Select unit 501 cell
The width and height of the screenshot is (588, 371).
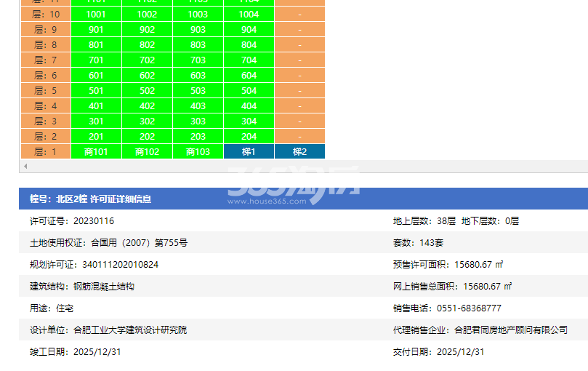point(96,90)
